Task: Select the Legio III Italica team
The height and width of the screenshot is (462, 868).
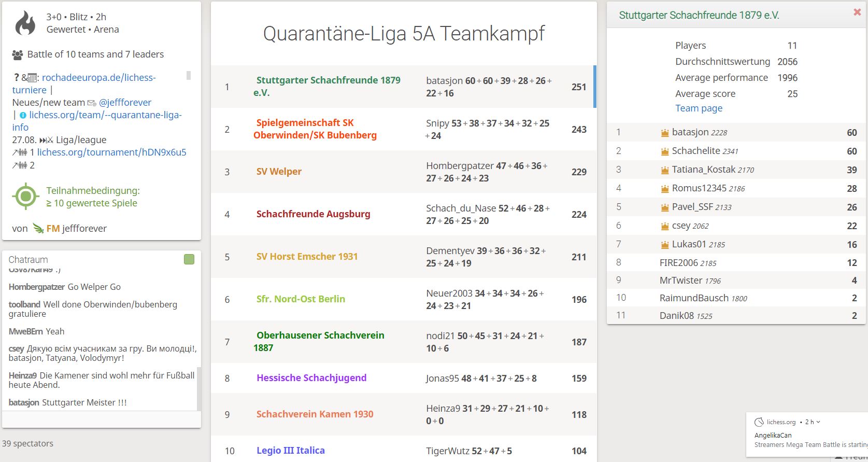Action: 291,451
